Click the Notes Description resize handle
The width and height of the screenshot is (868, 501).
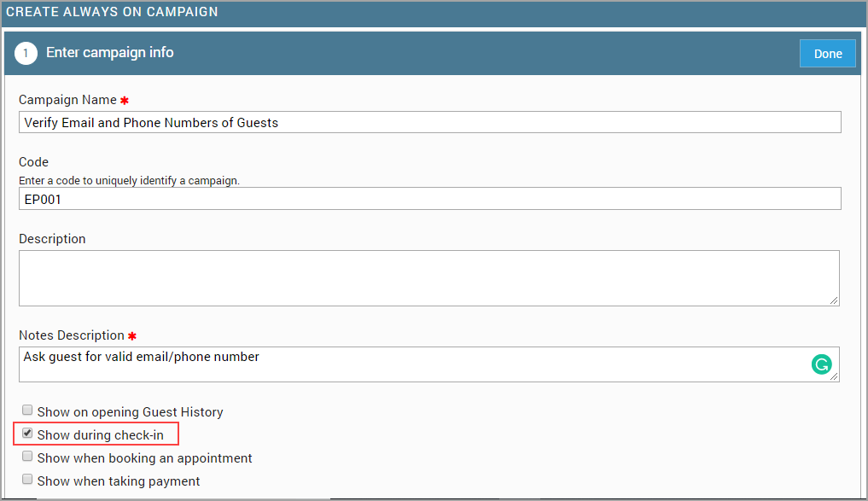(x=834, y=376)
